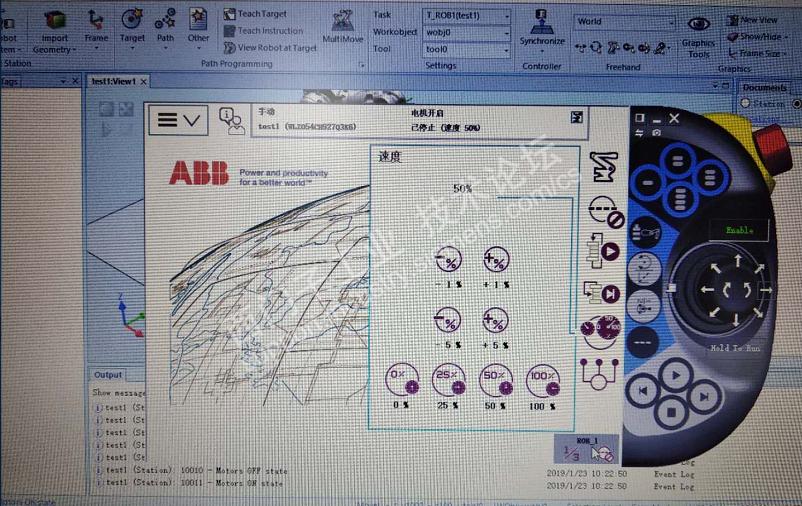Open the Frame tool in ribbon

pyautogui.click(x=96, y=28)
